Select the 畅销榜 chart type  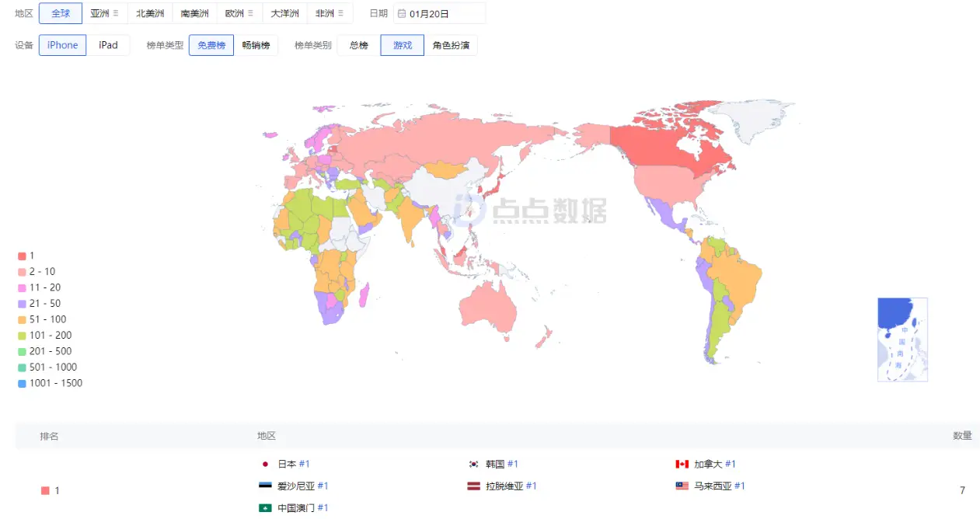pos(256,45)
